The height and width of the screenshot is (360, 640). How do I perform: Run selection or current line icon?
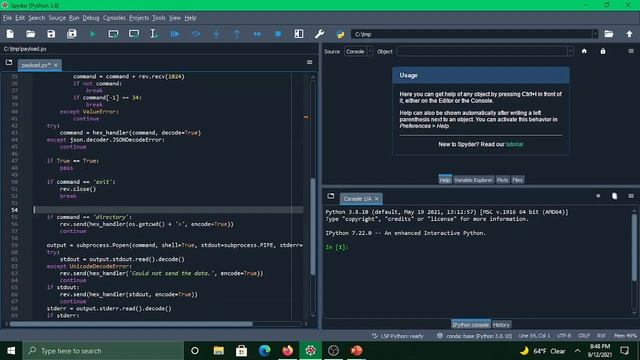click(x=154, y=34)
